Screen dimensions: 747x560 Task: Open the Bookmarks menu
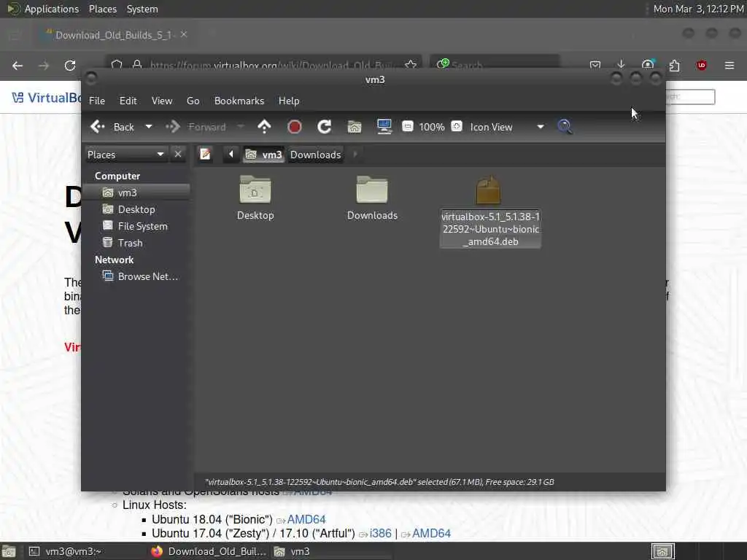click(239, 101)
